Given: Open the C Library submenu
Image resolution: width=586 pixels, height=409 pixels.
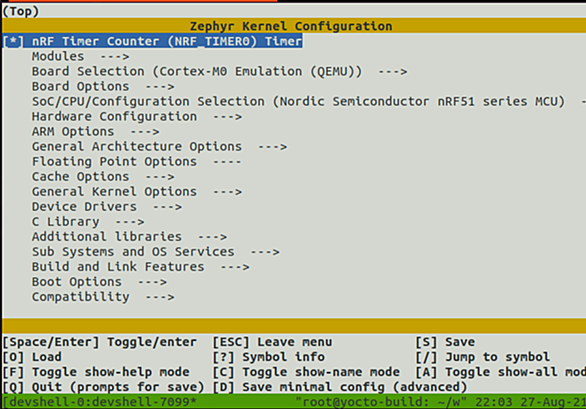Looking at the screenshot, I should pyautogui.click(x=88, y=222).
